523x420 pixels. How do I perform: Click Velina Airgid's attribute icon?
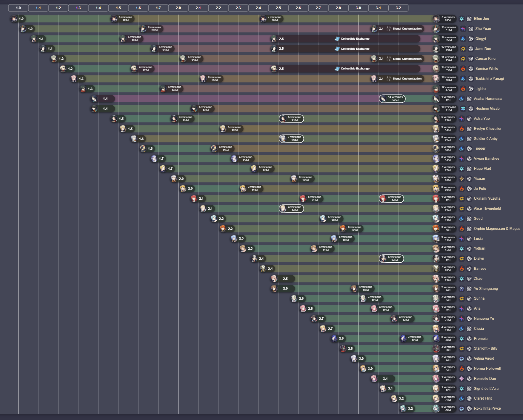click(x=461, y=358)
